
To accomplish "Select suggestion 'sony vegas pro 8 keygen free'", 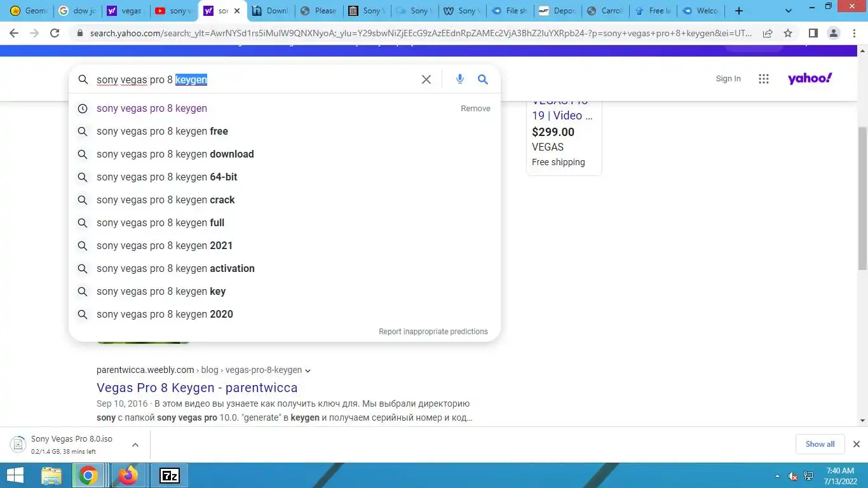I will tap(285, 132).
